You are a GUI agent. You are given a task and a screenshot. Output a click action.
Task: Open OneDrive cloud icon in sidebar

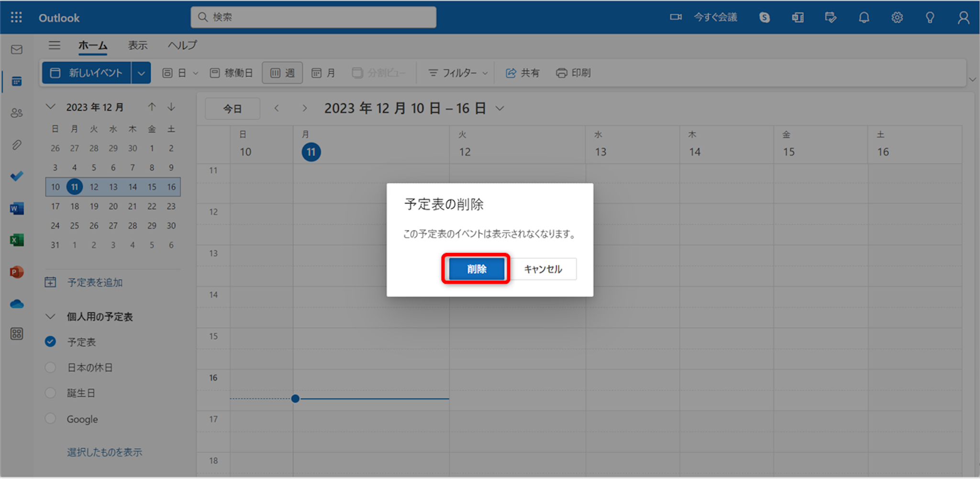(17, 304)
